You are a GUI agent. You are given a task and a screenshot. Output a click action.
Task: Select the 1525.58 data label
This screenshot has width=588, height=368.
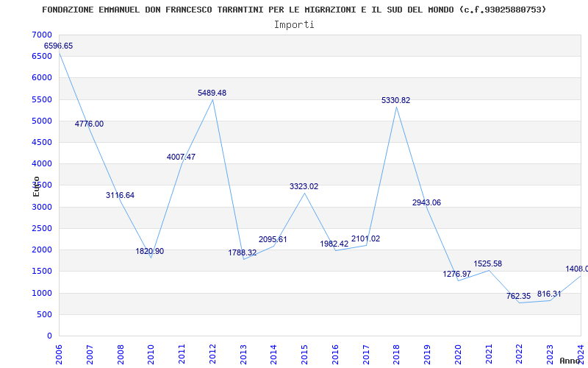point(487,263)
